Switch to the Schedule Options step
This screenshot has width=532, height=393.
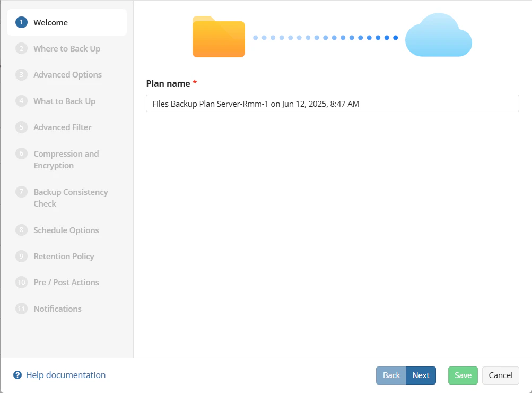click(66, 230)
